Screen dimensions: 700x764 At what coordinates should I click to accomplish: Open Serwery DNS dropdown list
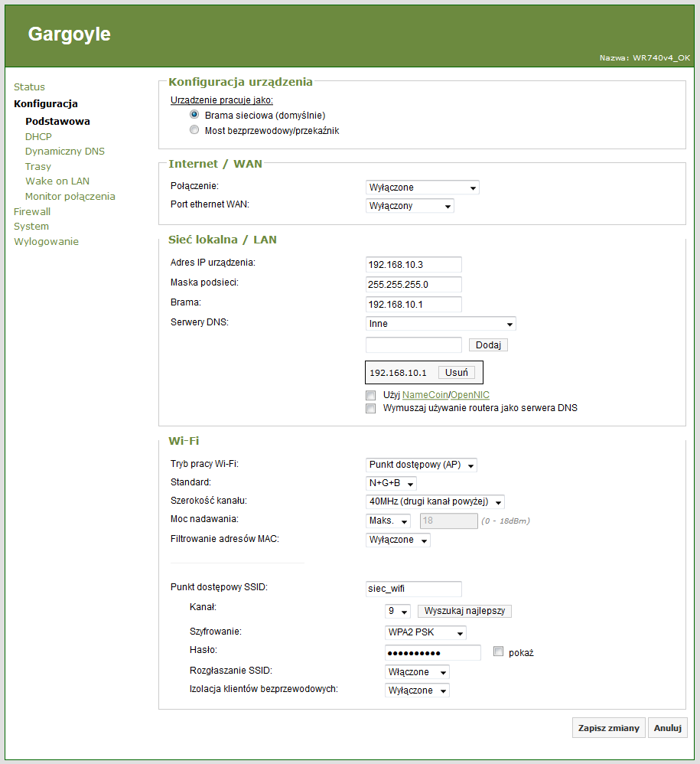pyautogui.click(x=441, y=324)
